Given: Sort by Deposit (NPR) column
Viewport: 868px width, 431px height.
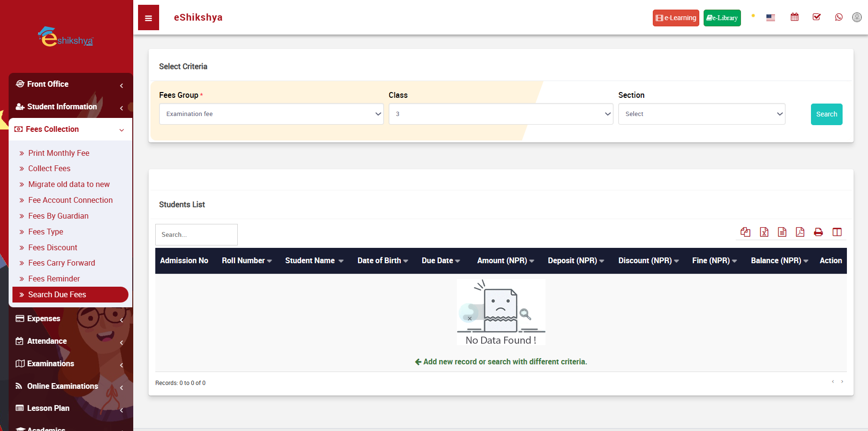Looking at the screenshot, I should 576,260.
